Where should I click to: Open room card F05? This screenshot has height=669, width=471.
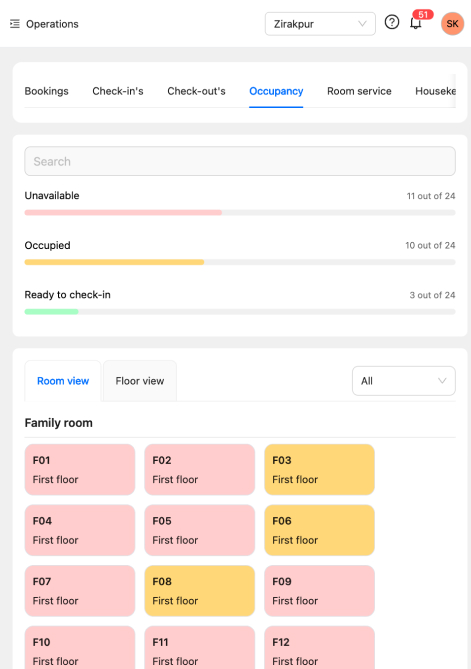coord(200,530)
